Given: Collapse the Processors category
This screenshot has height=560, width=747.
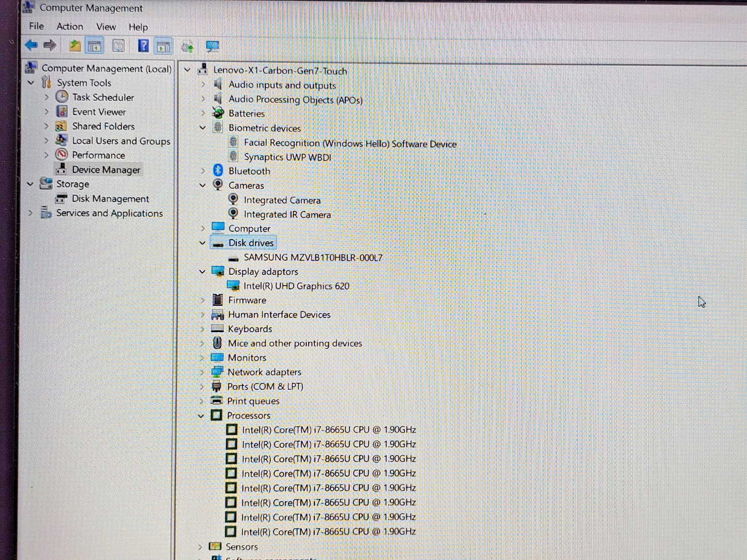Looking at the screenshot, I should click(x=201, y=415).
